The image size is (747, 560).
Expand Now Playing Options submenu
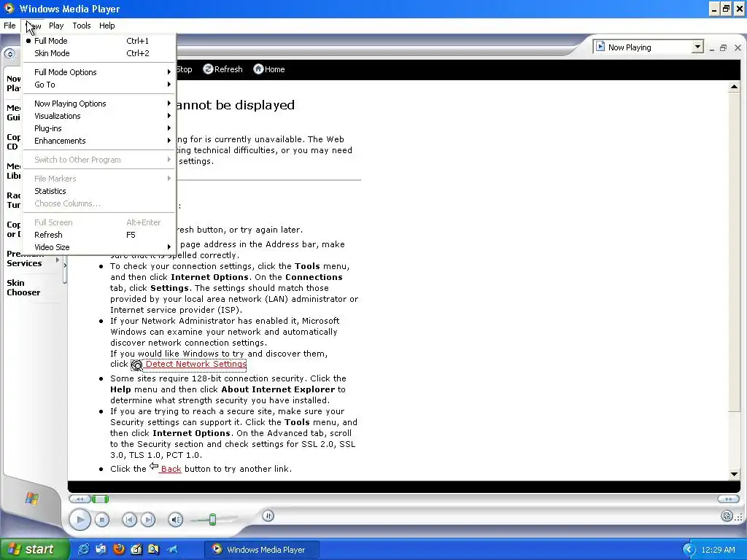(99, 104)
